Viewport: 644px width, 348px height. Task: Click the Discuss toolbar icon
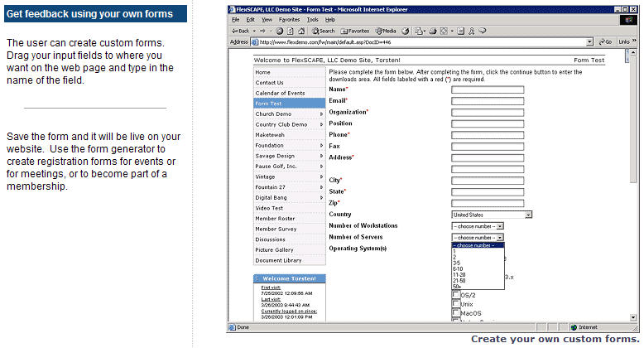tap(460, 31)
